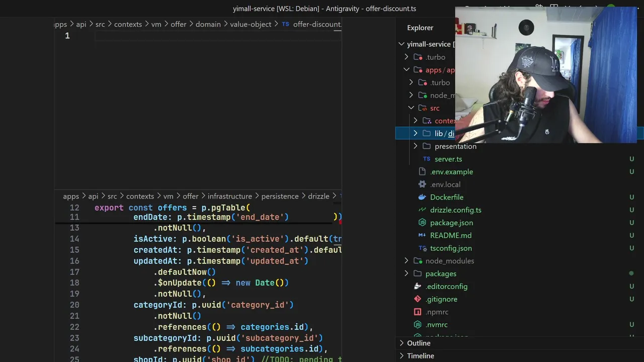Place cursor on isActive p.boolean line
The image size is (644, 362).
237,239
